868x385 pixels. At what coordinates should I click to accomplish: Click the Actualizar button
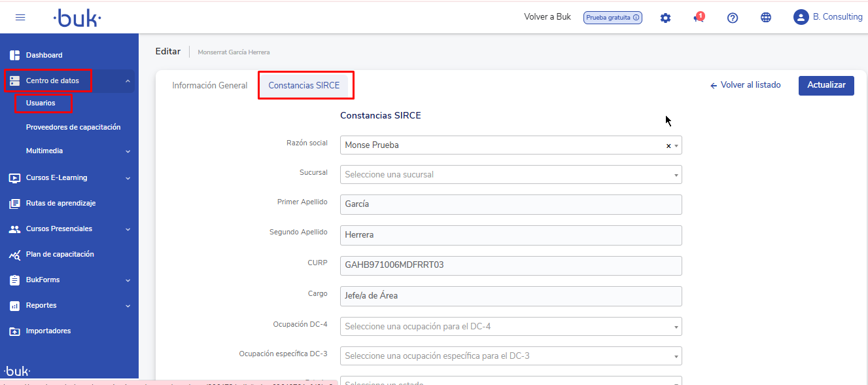pos(825,86)
